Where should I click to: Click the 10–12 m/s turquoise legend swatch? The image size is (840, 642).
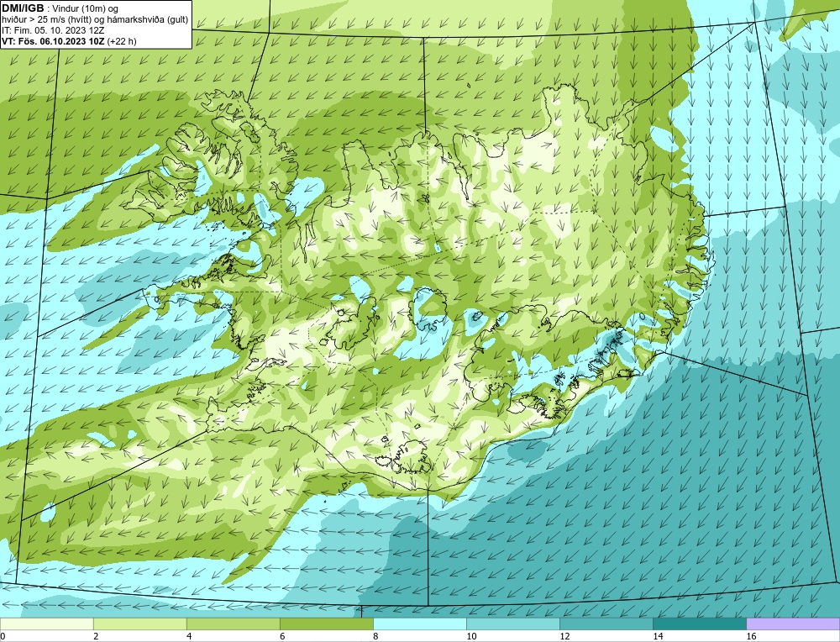coord(512,624)
